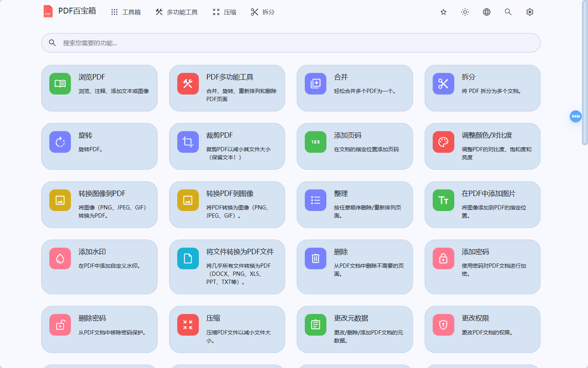Click text 轻松合并多个PDF为一个。

(x=365, y=91)
